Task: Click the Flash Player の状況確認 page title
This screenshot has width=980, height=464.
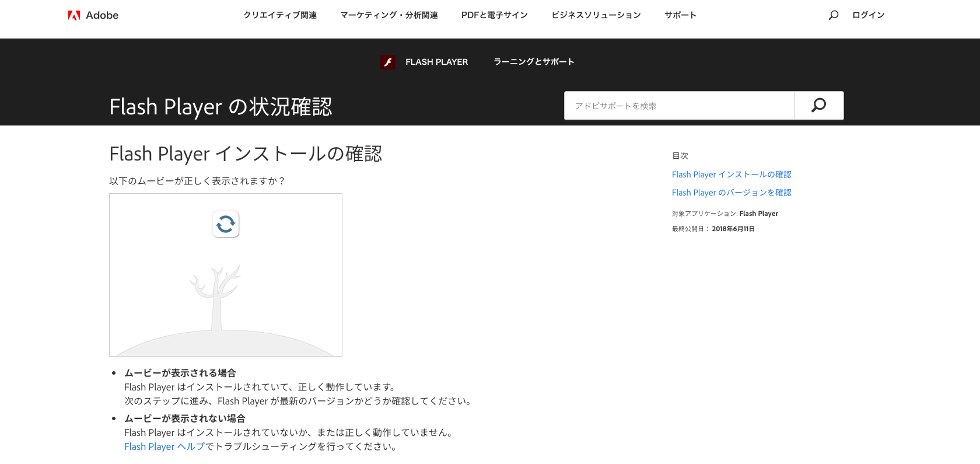Action: click(221, 107)
